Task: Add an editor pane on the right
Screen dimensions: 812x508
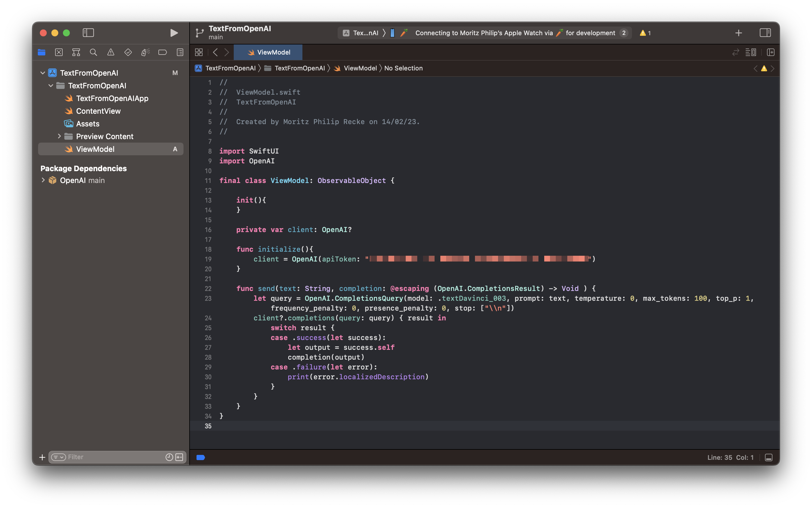Action: (x=771, y=52)
